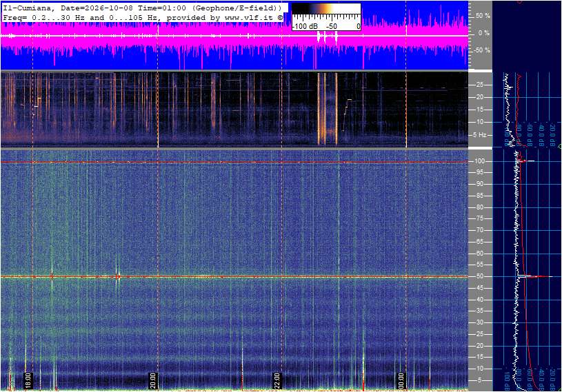Click the 00:00 time marker
Screen dimensions: 562x392
coord(401,380)
